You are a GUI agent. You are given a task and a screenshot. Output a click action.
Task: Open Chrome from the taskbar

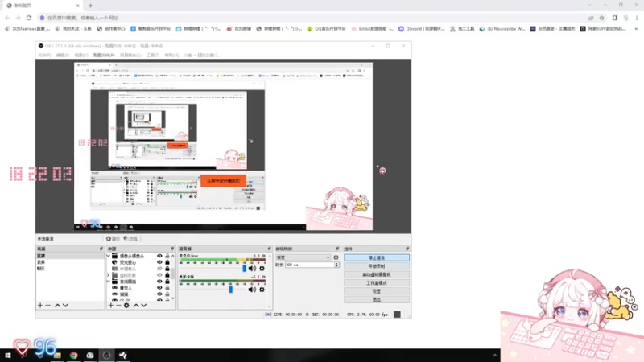coord(73,356)
